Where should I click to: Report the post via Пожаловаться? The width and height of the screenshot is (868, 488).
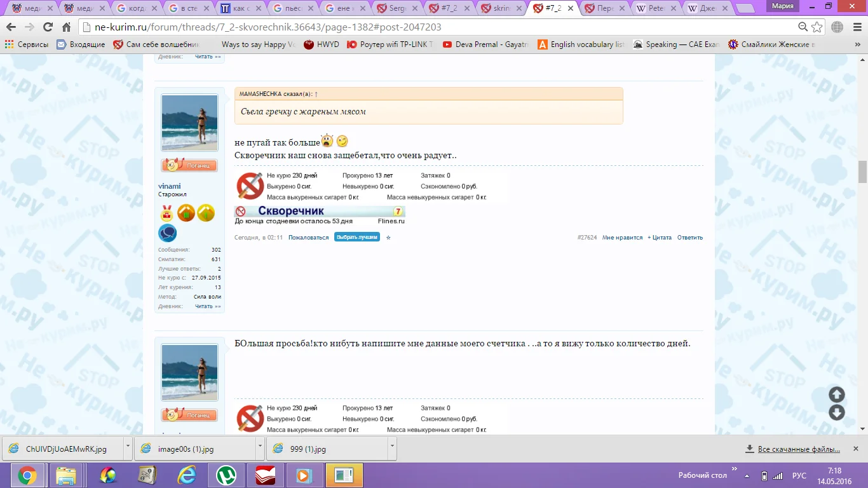click(x=309, y=238)
